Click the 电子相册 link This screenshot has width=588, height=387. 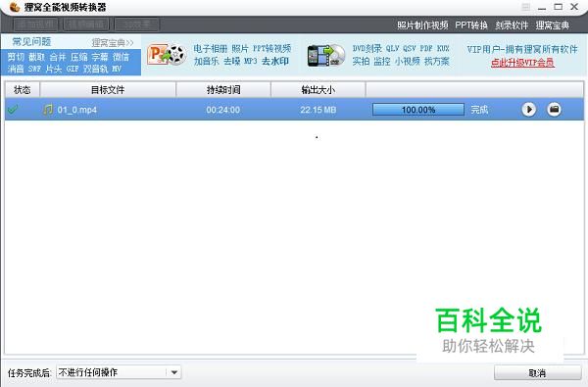(211, 49)
